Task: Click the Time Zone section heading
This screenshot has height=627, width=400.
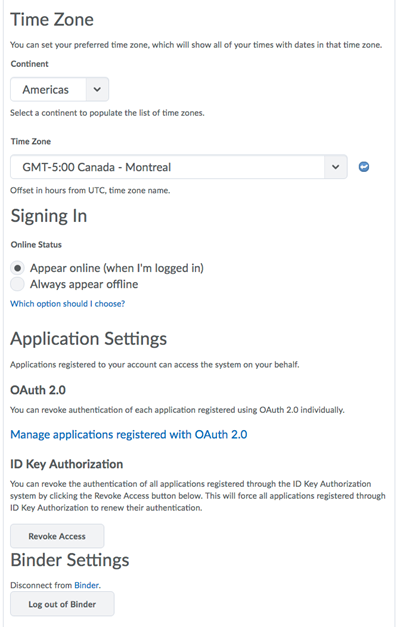Action: [52, 20]
